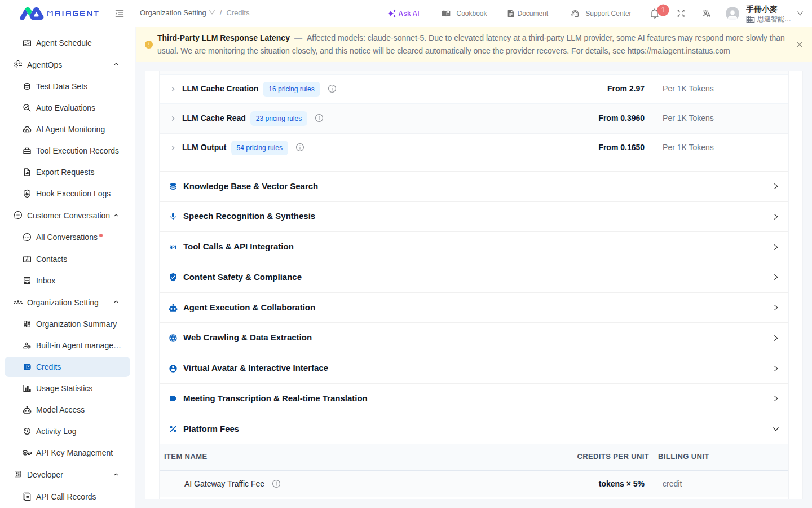
Task: Open Support Center
Action: click(x=601, y=14)
